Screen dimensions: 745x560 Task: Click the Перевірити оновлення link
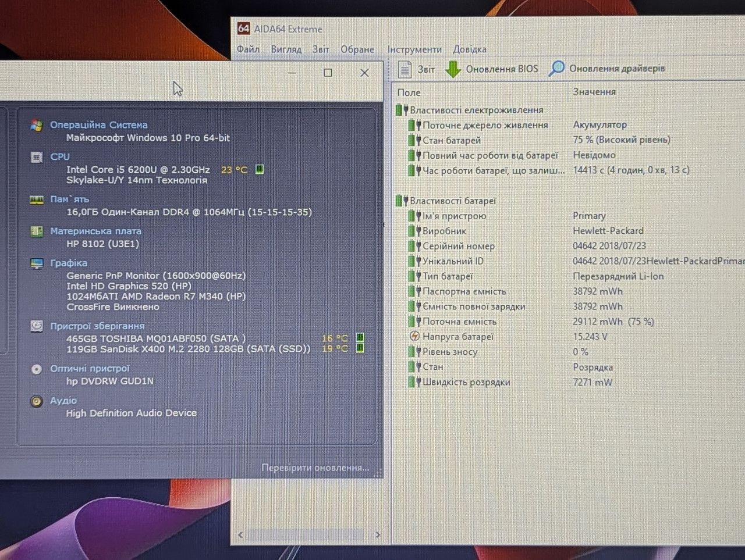click(x=315, y=468)
